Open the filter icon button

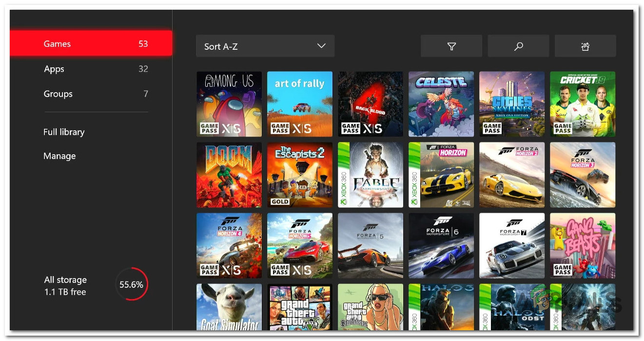click(451, 46)
